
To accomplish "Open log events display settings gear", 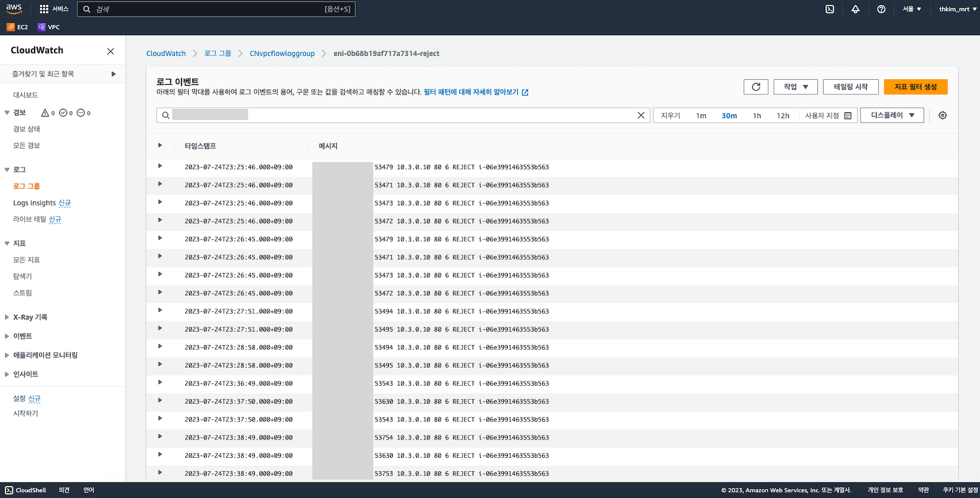I will pyautogui.click(x=943, y=115).
